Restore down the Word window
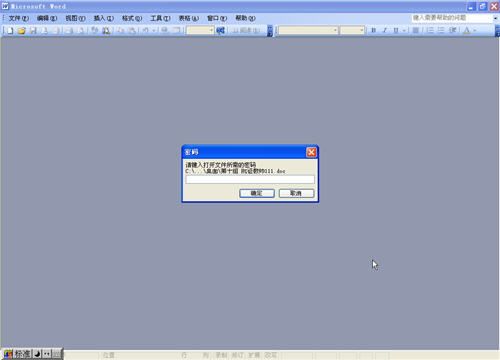The image size is (500, 360). click(x=482, y=6)
